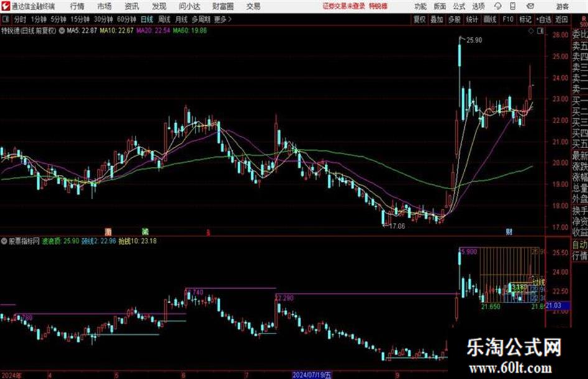Screen dimensions: 588x379
Task: Open the 版面 menu
Action: (x=440, y=6)
